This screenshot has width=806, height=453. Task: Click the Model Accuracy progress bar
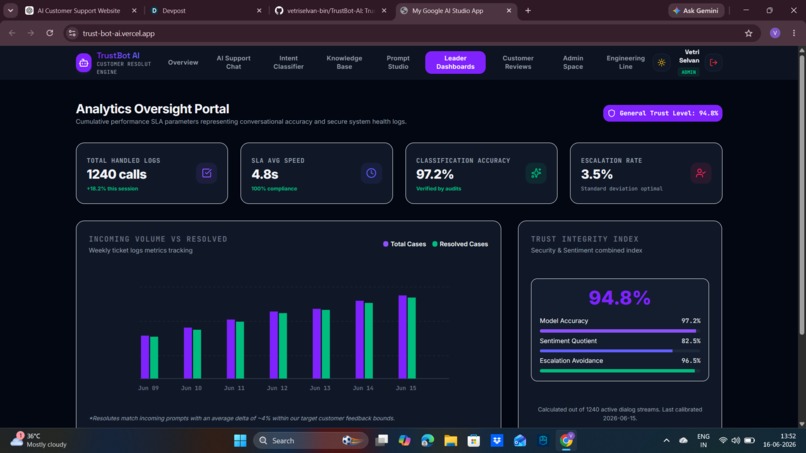tap(619, 331)
